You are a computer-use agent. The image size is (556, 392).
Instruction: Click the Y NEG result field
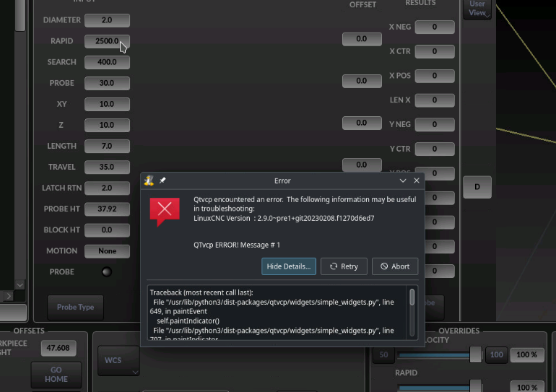435,124
